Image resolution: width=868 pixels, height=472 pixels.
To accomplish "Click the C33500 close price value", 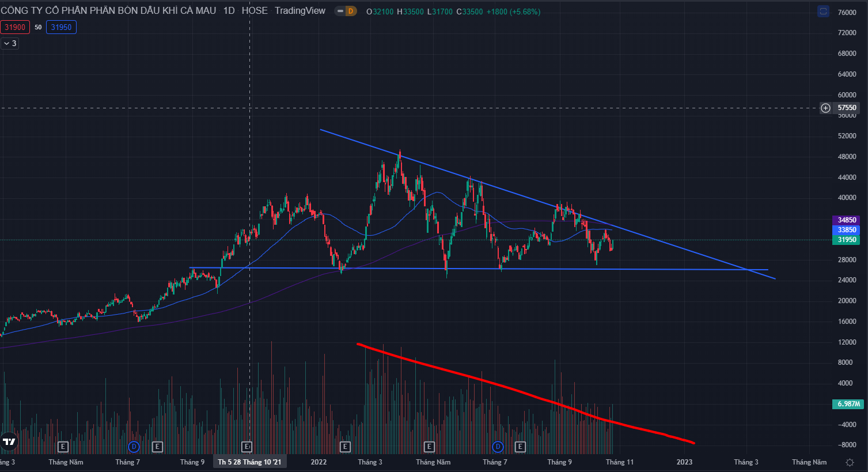I will pyautogui.click(x=469, y=12).
